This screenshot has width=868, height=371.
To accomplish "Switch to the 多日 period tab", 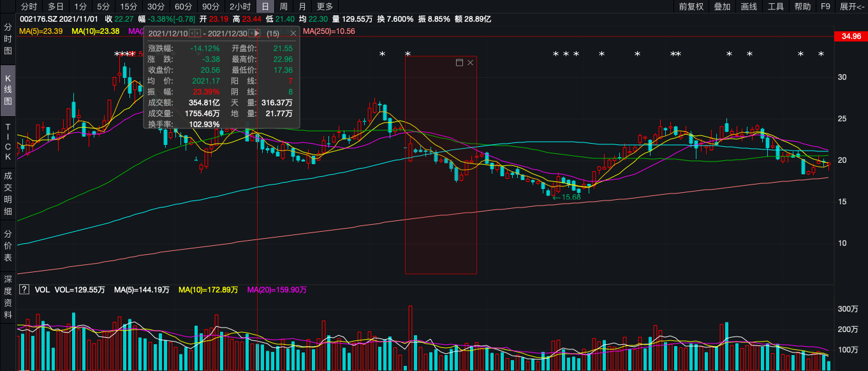I will (55, 6).
